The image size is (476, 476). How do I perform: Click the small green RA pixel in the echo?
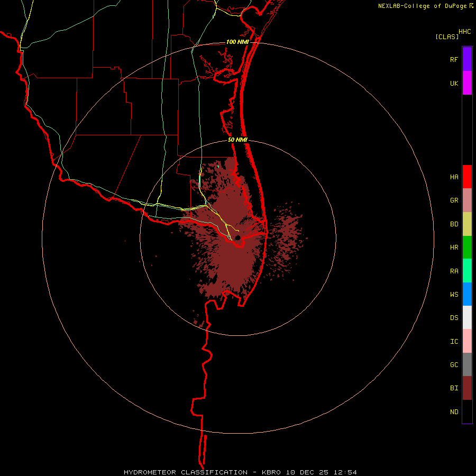tap(218, 167)
